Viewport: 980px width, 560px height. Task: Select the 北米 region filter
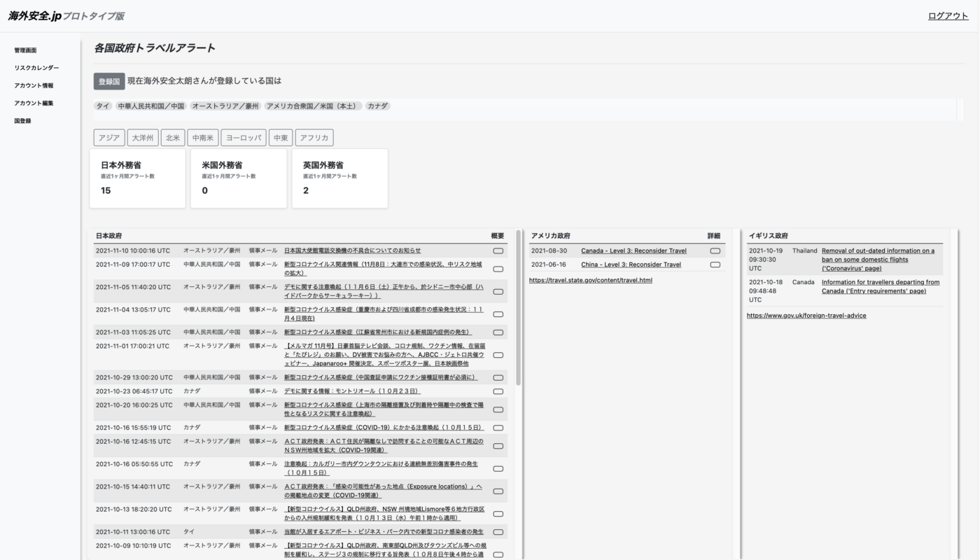pyautogui.click(x=172, y=138)
